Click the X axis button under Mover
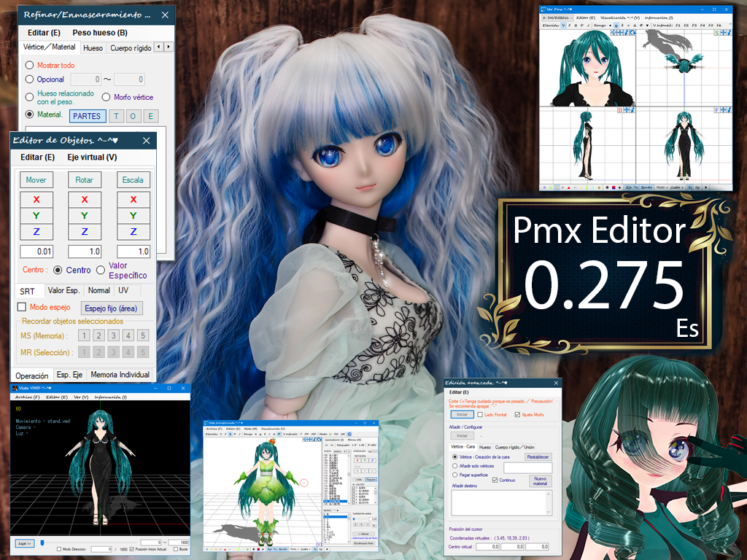 (36, 200)
